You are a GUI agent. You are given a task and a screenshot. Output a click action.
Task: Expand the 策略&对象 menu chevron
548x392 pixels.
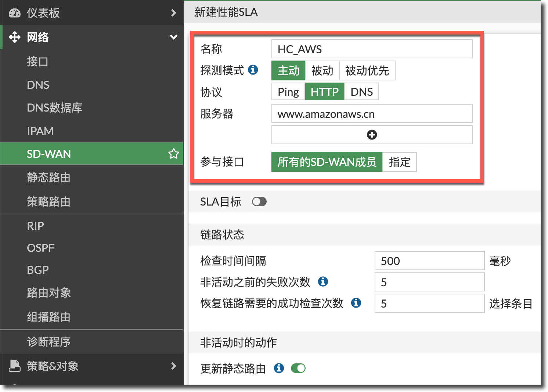(x=174, y=366)
